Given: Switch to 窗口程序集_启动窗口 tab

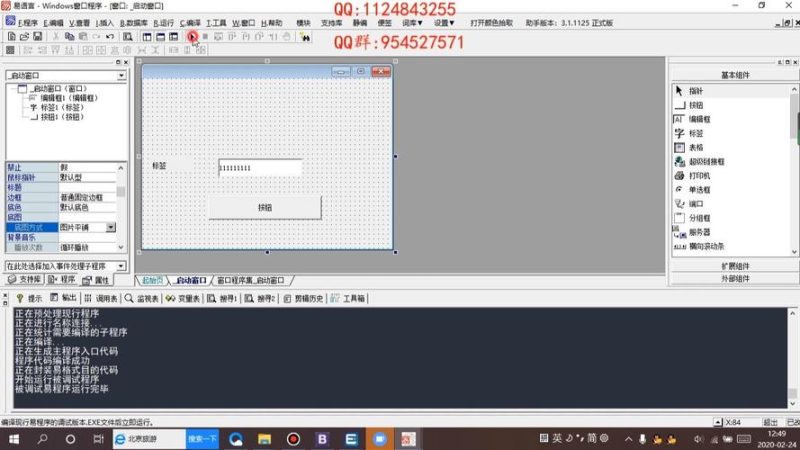Looking at the screenshot, I should pos(251,280).
